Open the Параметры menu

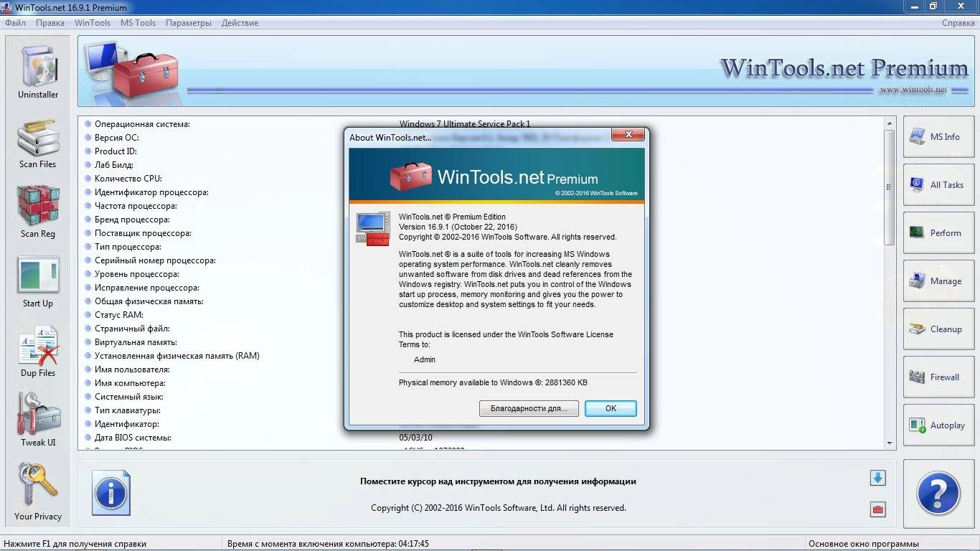[189, 23]
